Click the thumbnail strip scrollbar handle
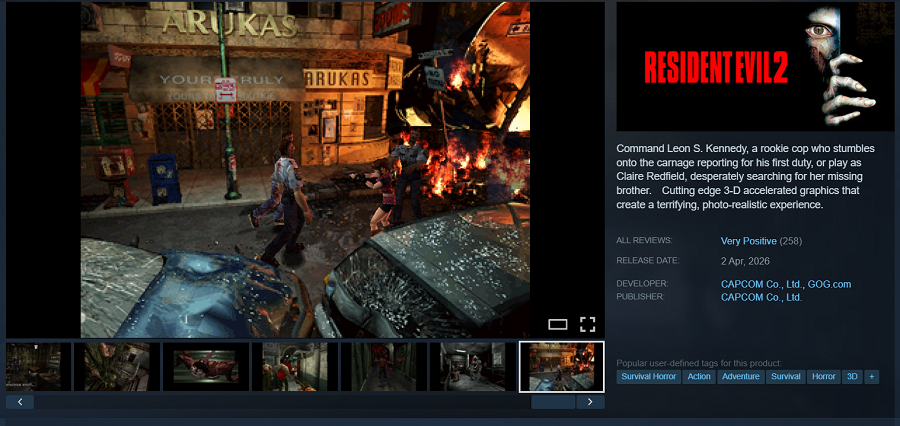Screen dimensions: 900x426 (x=553, y=402)
